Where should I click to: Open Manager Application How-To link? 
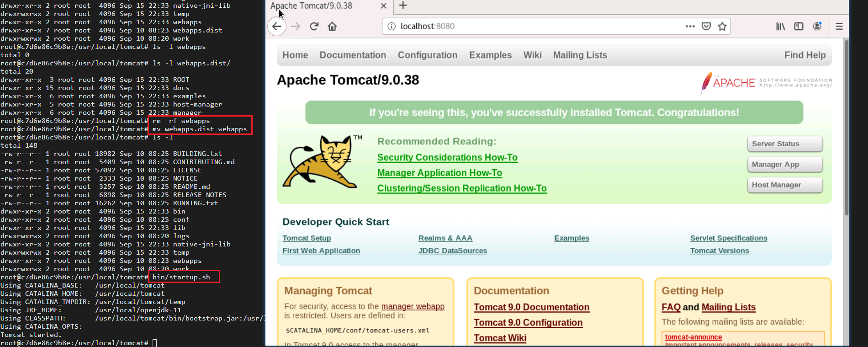[x=439, y=173]
